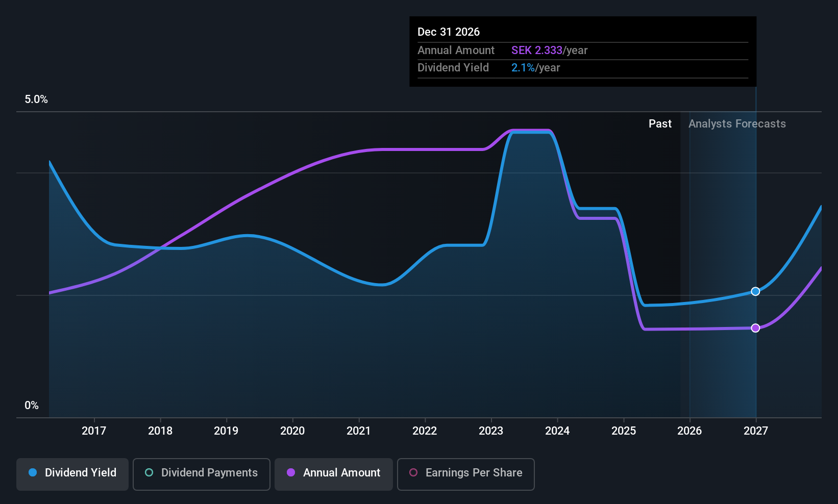Click the Analysts Forecasts label
Viewport: 838px width, 504px height.
pos(737,124)
